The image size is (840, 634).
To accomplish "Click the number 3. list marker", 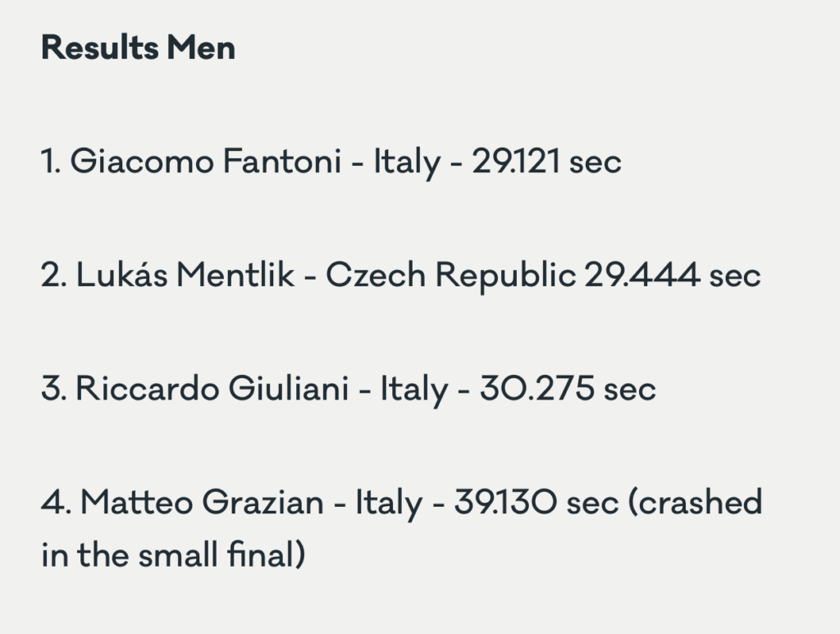I will point(54,388).
